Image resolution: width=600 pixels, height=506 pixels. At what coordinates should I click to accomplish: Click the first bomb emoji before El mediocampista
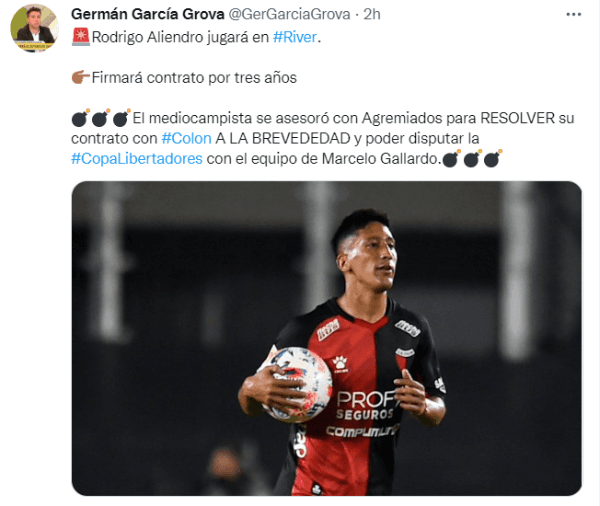(80, 118)
